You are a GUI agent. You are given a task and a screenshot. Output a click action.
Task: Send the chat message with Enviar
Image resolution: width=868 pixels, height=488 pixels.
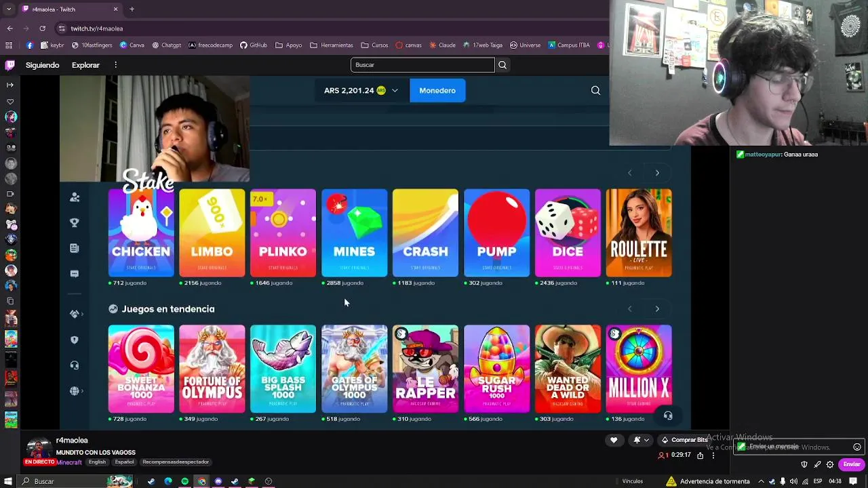pos(852,464)
